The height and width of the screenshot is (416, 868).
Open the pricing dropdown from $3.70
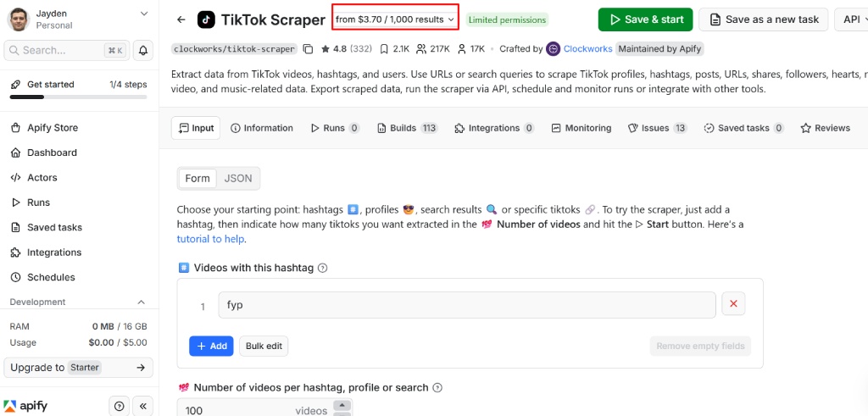(x=395, y=19)
